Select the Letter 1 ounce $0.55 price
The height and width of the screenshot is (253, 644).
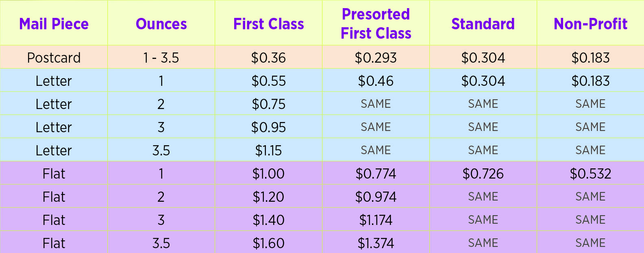click(269, 81)
